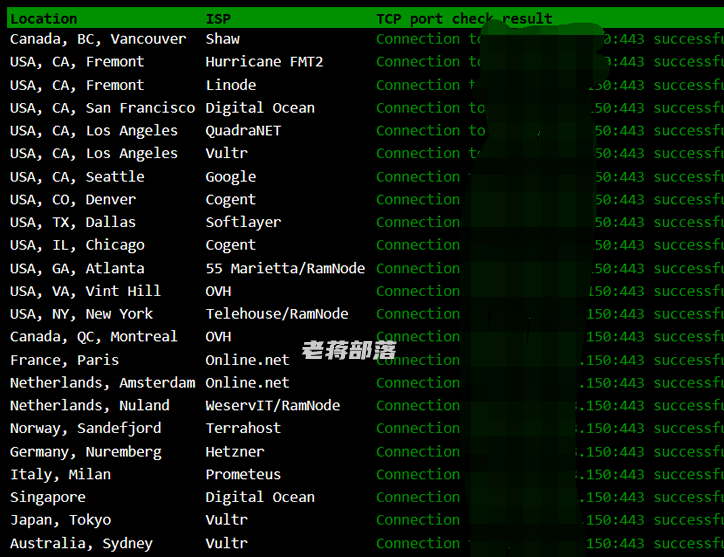Select USA, TX, Dallas location
This screenshot has width=724, height=557.
[73, 222]
